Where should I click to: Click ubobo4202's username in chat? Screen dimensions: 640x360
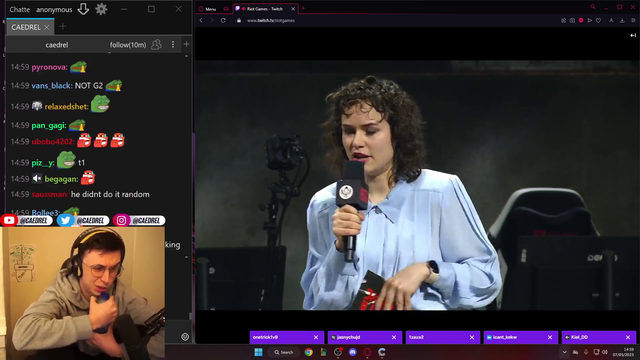point(53,142)
